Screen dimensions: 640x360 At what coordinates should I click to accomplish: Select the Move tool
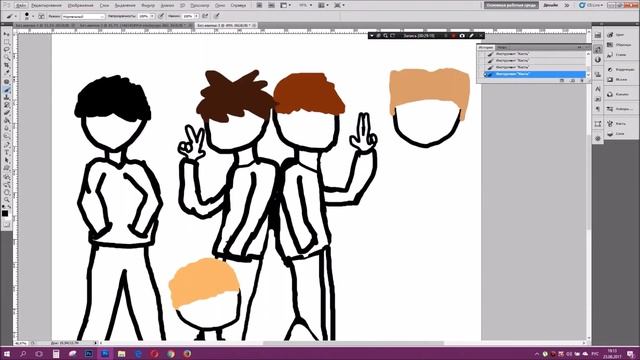pyautogui.click(x=6, y=34)
